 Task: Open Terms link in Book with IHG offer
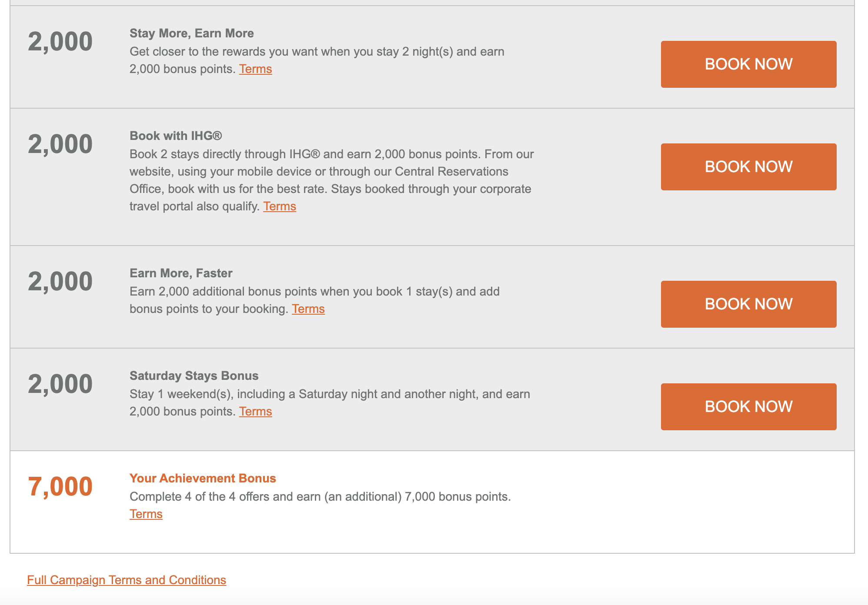(279, 206)
